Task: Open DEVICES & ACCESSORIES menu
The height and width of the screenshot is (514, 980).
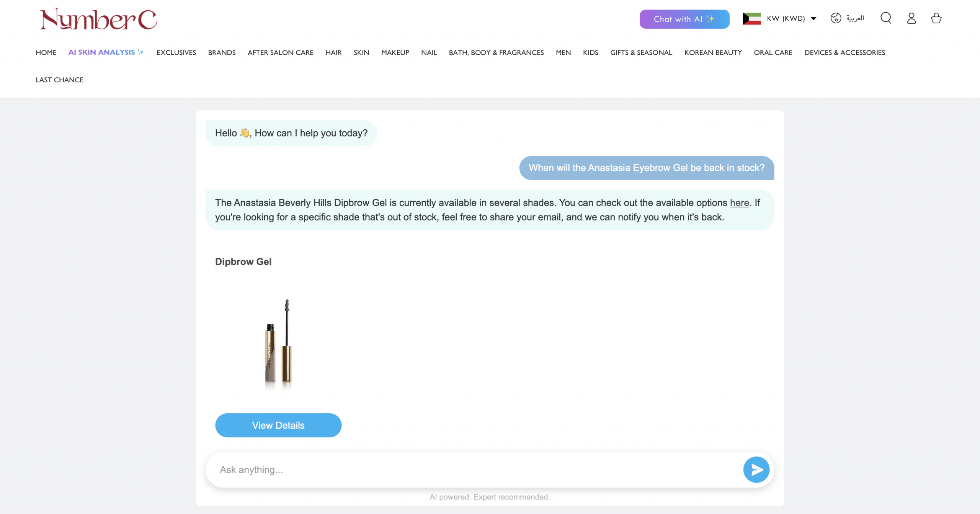Action: coord(844,52)
